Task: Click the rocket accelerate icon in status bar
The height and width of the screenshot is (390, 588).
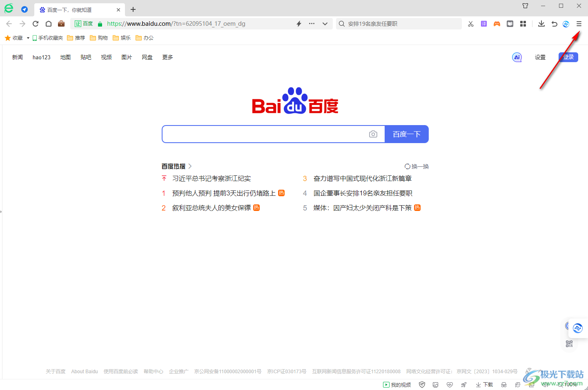Action: click(x=464, y=385)
